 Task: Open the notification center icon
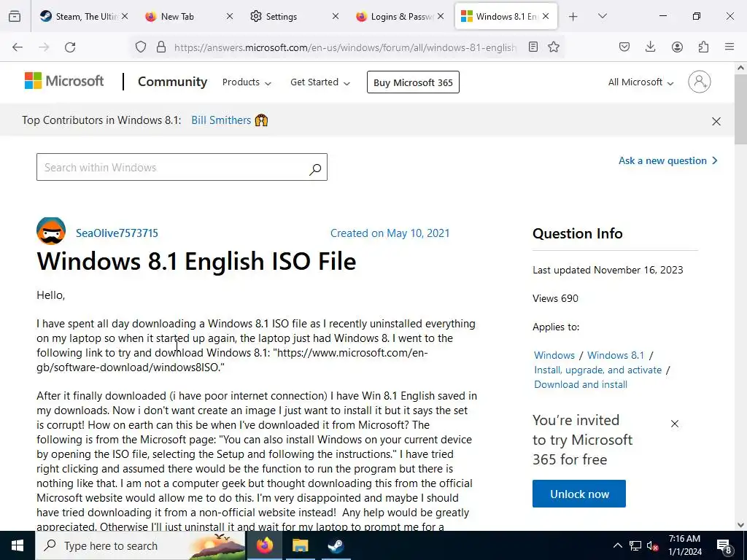point(724,545)
